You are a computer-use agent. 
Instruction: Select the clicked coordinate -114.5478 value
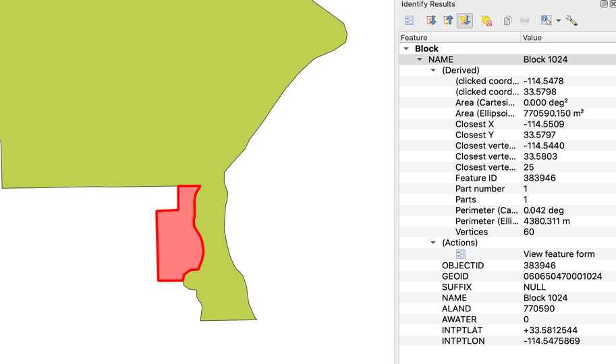pyautogui.click(x=543, y=81)
